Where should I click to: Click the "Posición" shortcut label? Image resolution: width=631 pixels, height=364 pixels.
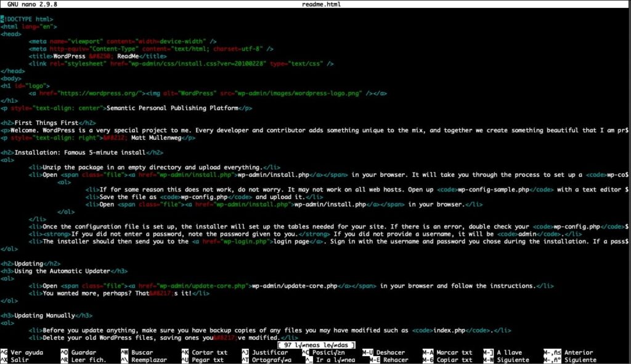click(328, 352)
